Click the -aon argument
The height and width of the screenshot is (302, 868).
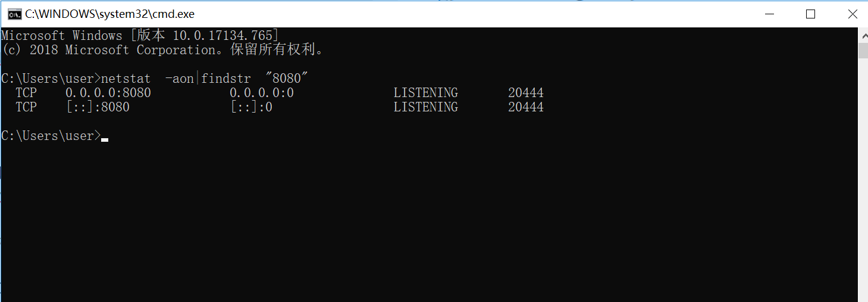click(x=180, y=79)
